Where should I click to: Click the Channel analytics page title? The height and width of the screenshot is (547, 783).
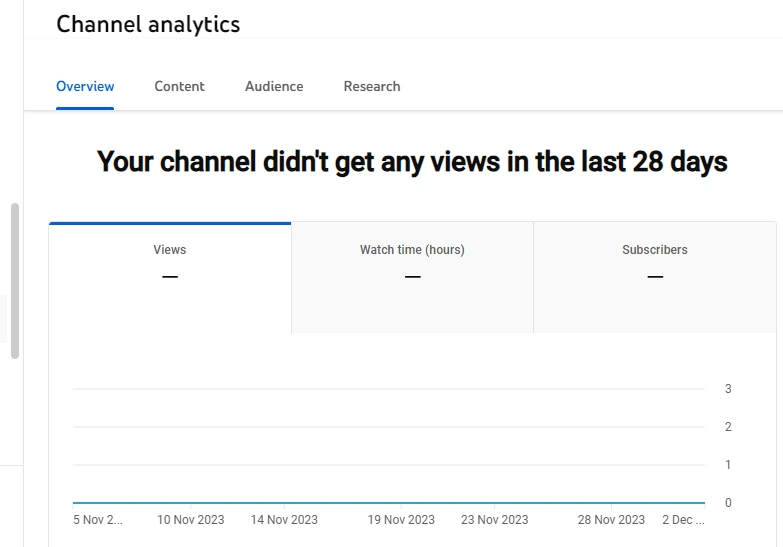point(148,24)
